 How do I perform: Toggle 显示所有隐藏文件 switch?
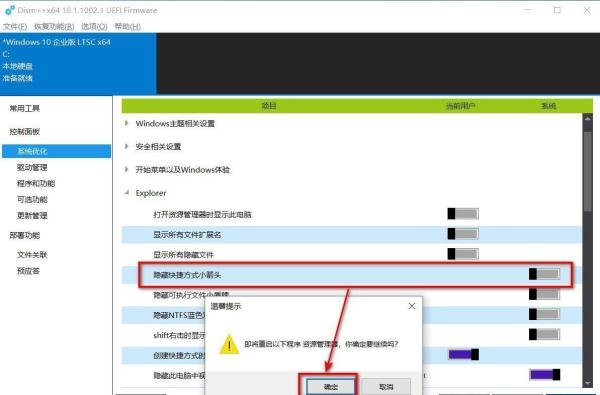coord(463,254)
